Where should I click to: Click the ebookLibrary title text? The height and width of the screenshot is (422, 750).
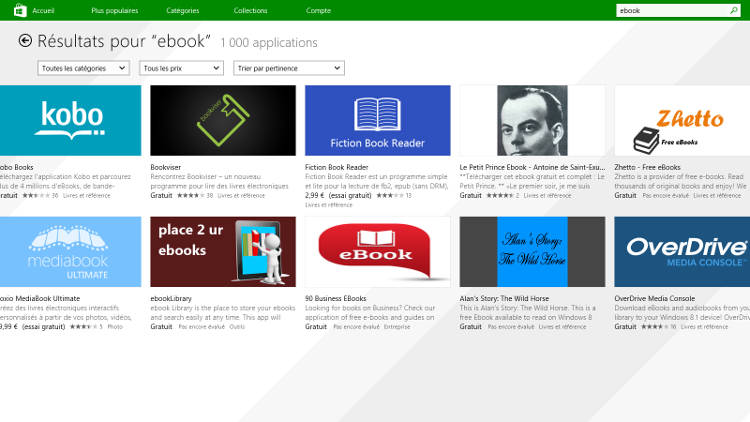point(171,298)
